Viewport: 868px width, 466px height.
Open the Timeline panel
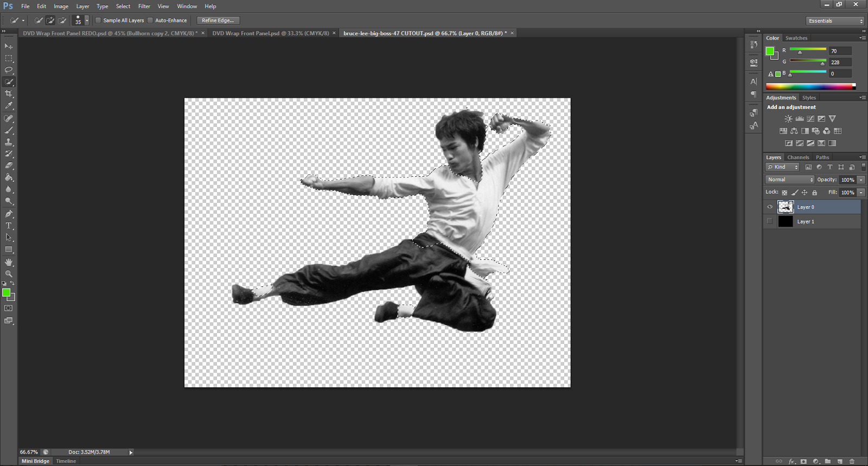(x=66, y=461)
